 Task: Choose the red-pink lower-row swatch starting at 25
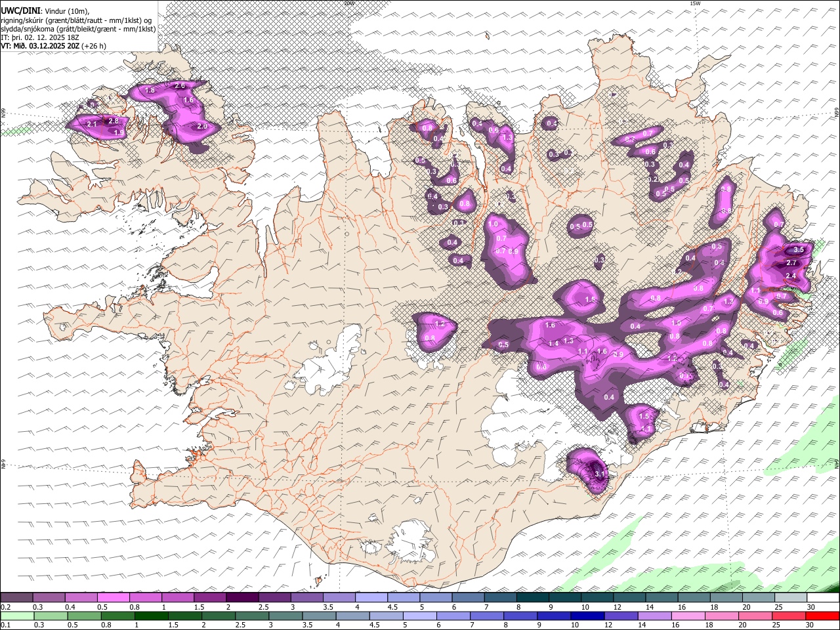pos(788,616)
